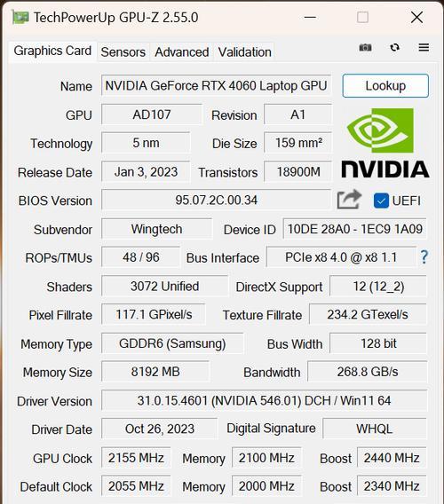Close the GPU-Z window
Viewport: 444px width, 504px height.
pos(416,18)
